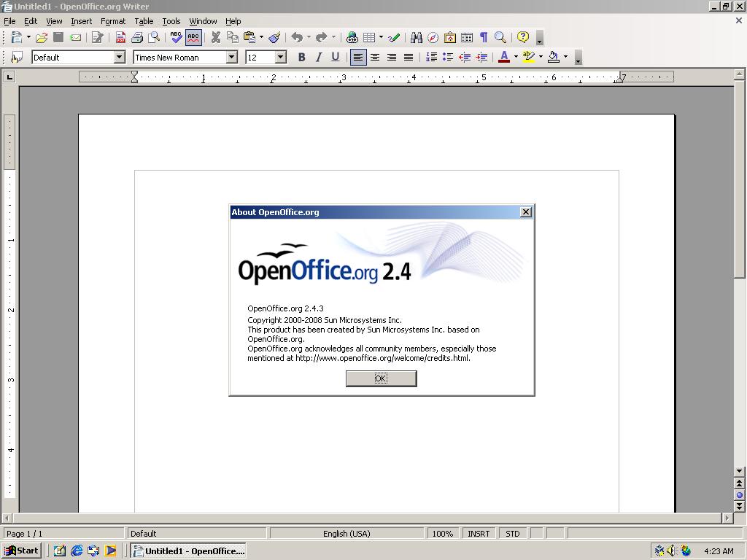
Task: Toggle Italic formatting
Action: [319, 58]
